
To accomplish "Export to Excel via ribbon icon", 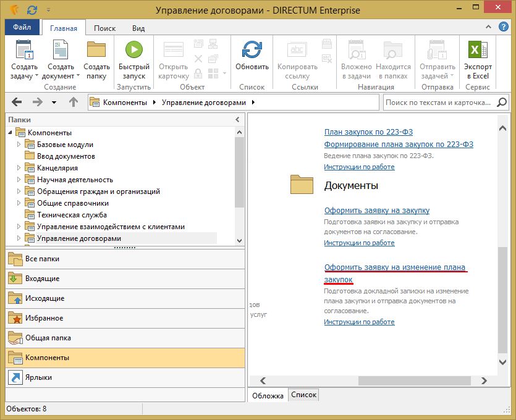I will click(x=478, y=51).
